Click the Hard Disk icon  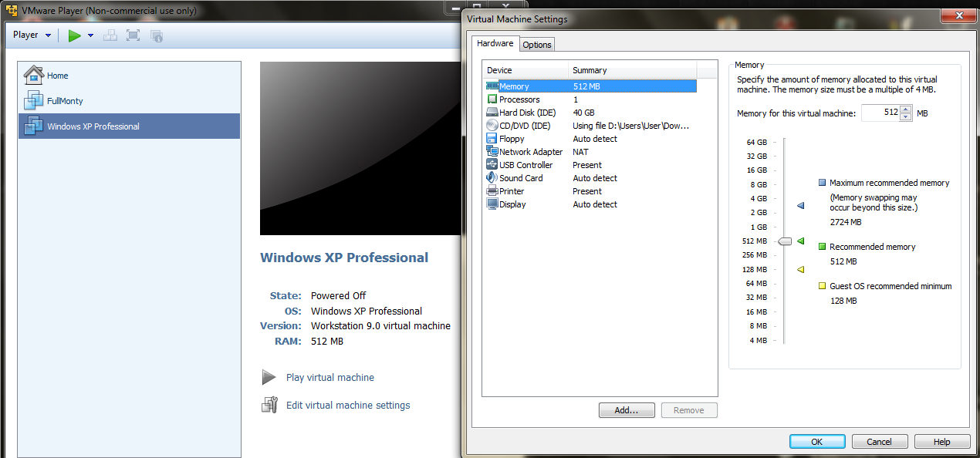click(x=492, y=113)
